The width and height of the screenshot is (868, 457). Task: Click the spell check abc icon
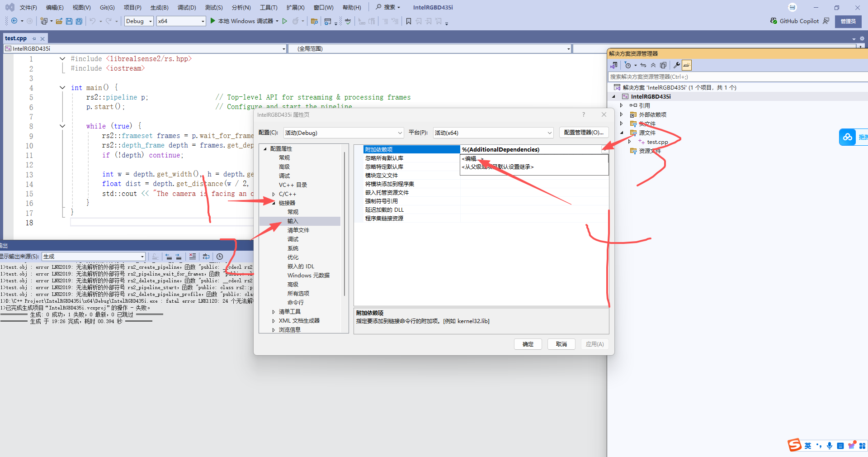click(x=348, y=21)
